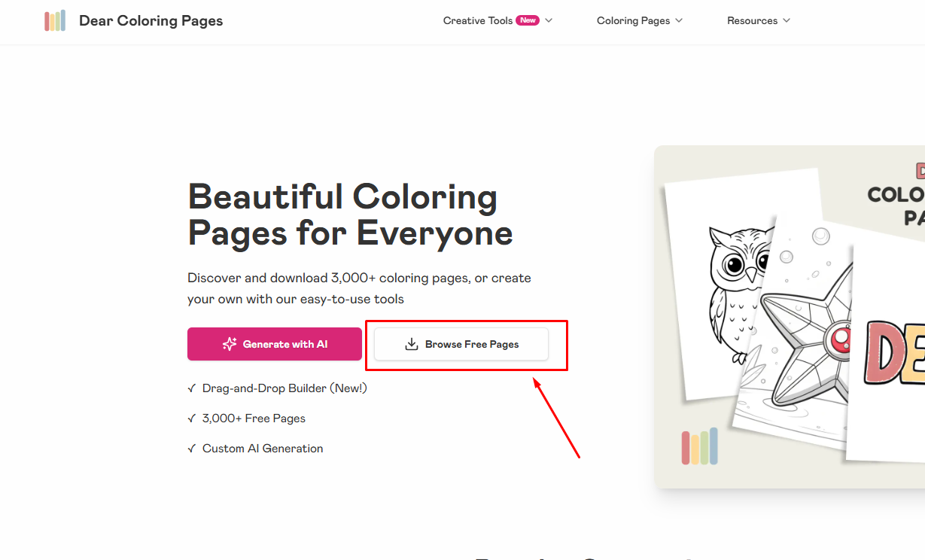925x560 pixels.
Task: Expand the chevron next to Creative Tools
Action: point(549,20)
